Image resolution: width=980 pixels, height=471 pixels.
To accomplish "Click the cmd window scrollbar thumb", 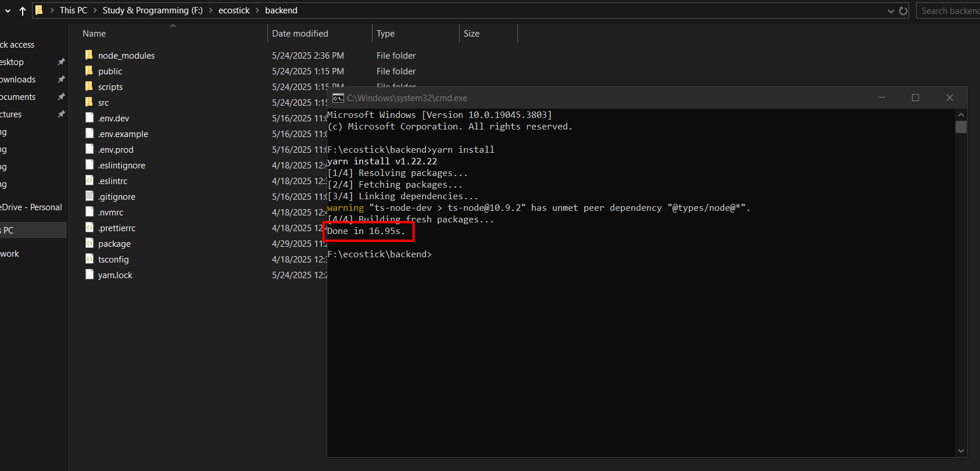I will coord(961,127).
